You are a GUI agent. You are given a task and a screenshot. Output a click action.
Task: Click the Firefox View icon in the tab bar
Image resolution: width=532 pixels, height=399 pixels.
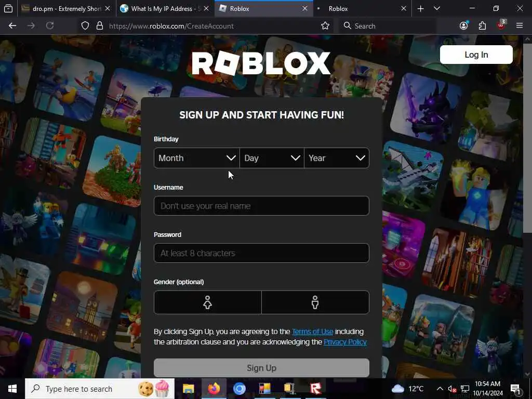8,8
